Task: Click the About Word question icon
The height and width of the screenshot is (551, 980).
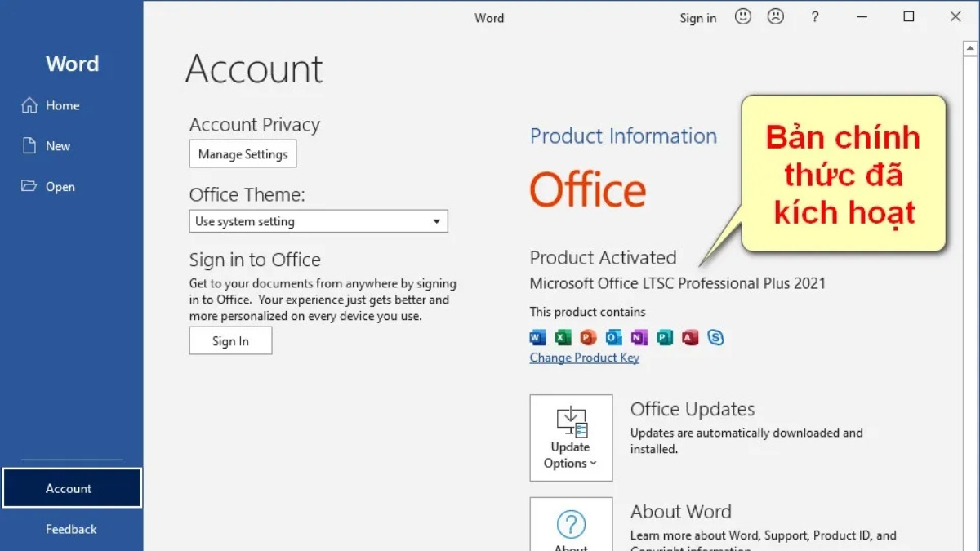Action: pyautogui.click(x=571, y=525)
